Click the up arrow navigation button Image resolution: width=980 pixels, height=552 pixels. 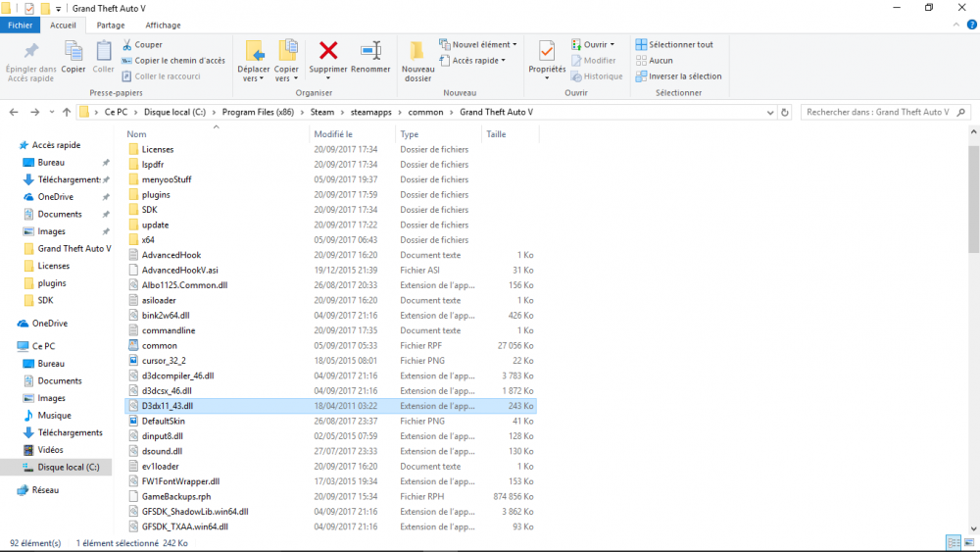(66, 113)
